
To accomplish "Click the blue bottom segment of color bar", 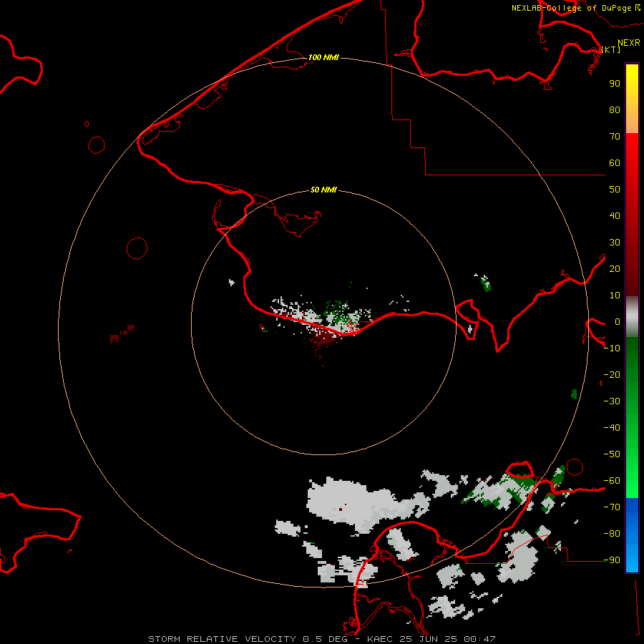I will pyautogui.click(x=632, y=535).
